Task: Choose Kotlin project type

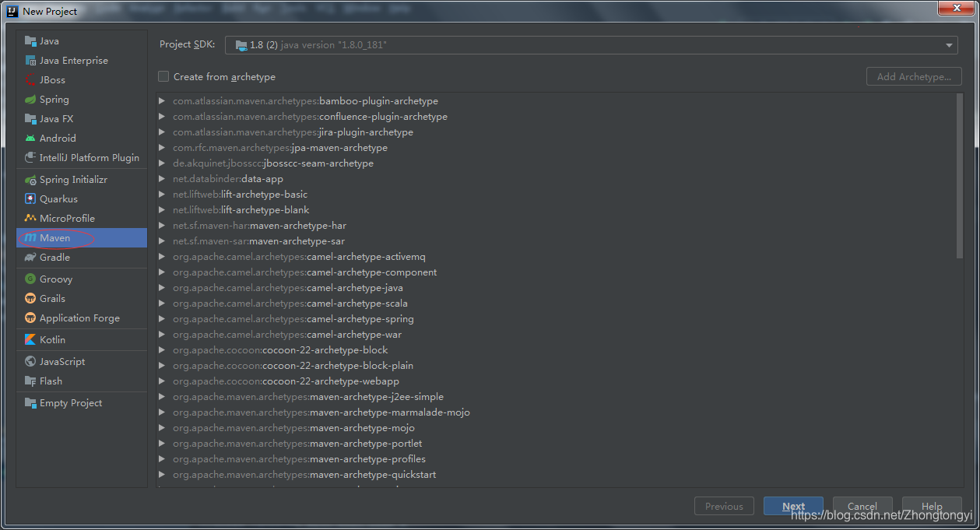Action: pos(82,340)
